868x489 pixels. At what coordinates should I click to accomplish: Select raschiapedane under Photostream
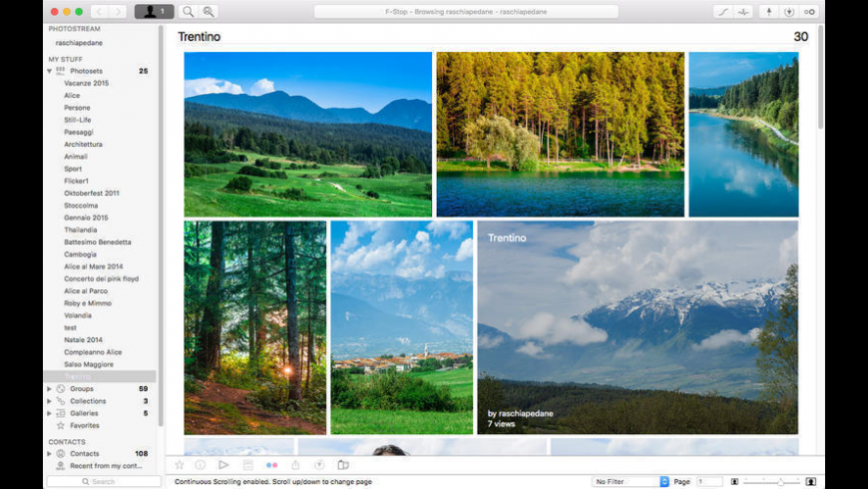click(79, 43)
